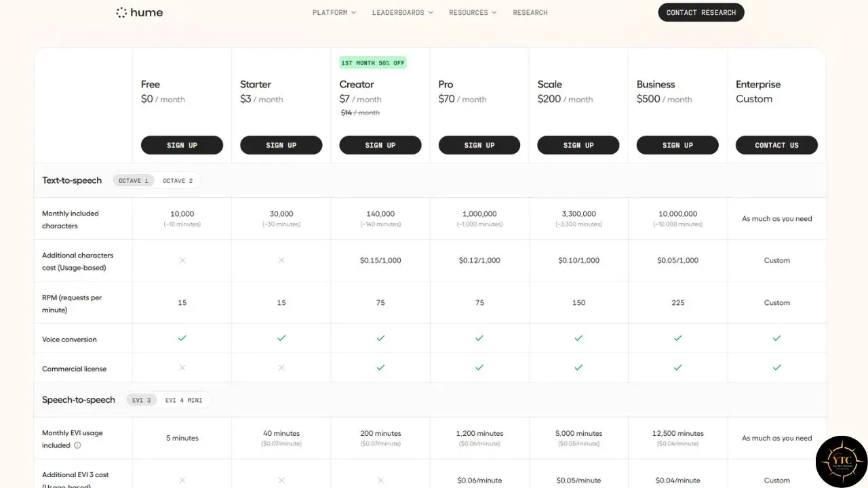Select the Octave 1 toggle option
The width and height of the screenshot is (868, 488).
134,181
